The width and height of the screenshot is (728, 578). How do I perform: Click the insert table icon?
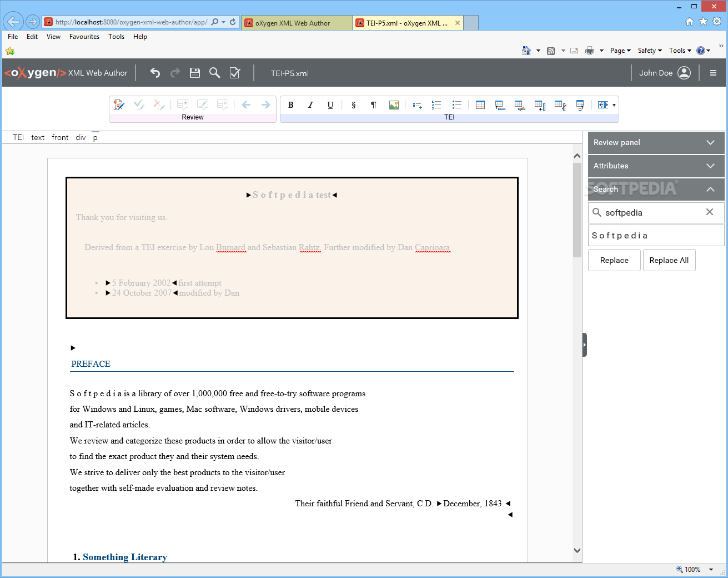click(480, 105)
